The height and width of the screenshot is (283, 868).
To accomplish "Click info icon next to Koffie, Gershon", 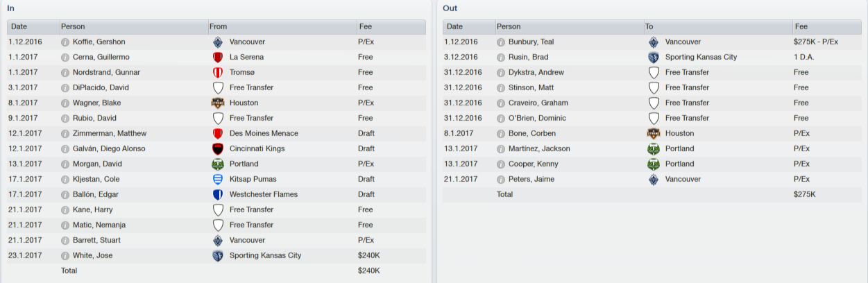I will point(65,42).
